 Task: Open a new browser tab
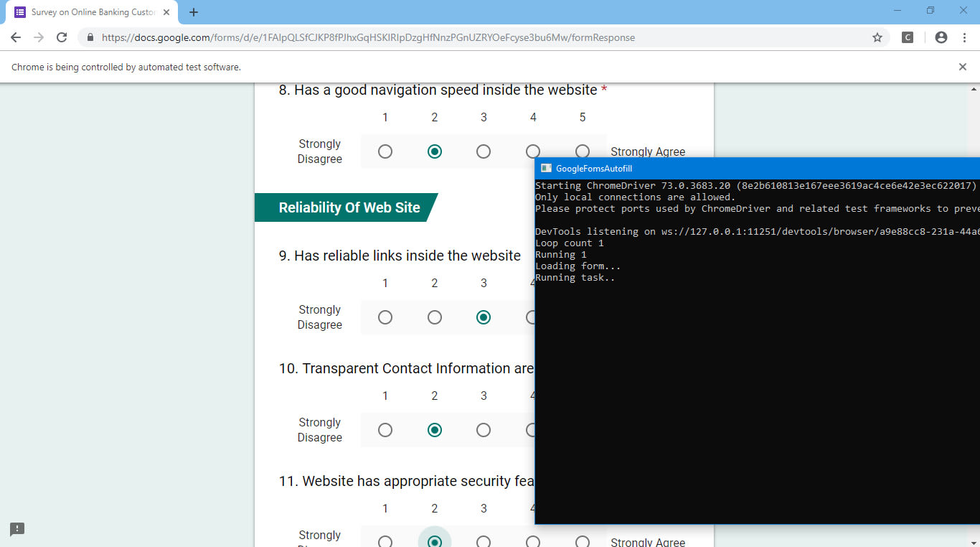[194, 12]
